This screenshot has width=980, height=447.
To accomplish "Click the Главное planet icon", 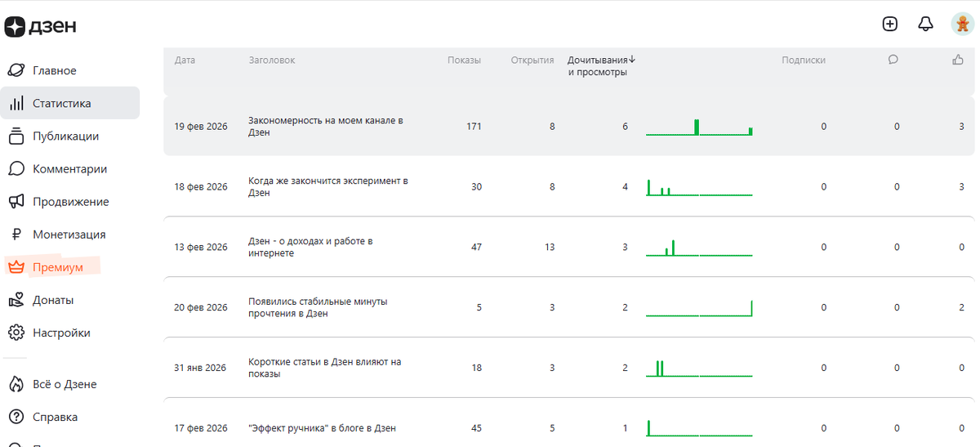I will 16,71.
